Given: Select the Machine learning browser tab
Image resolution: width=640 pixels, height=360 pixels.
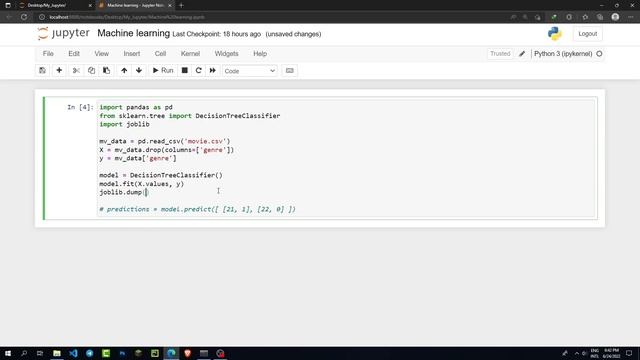Looking at the screenshot, I should (x=135, y=5).
